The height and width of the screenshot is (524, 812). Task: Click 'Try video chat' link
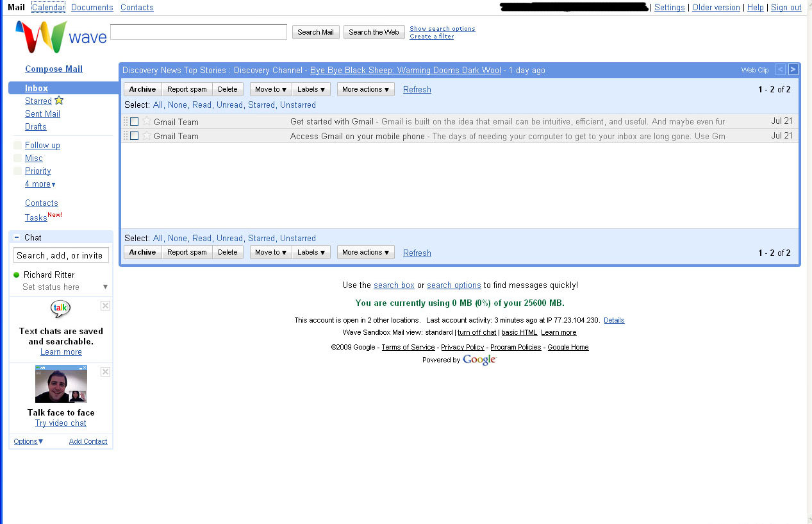[61, 423]
